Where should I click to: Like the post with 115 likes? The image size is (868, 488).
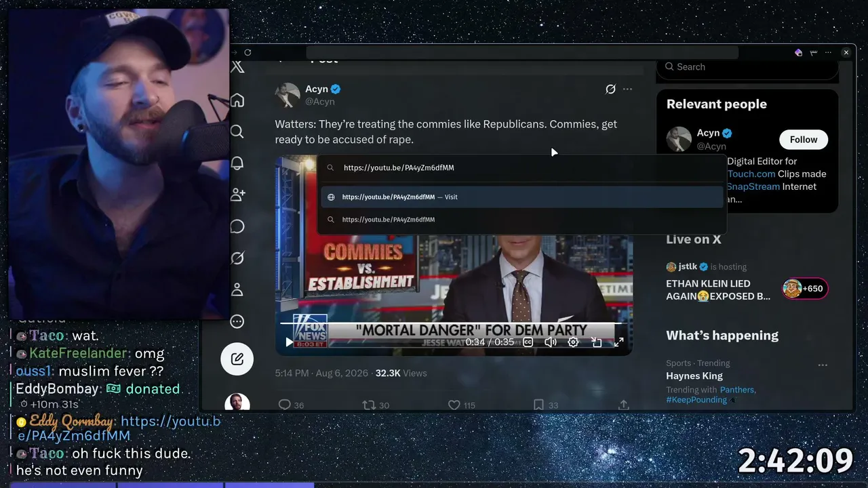[x=454, y=405]
